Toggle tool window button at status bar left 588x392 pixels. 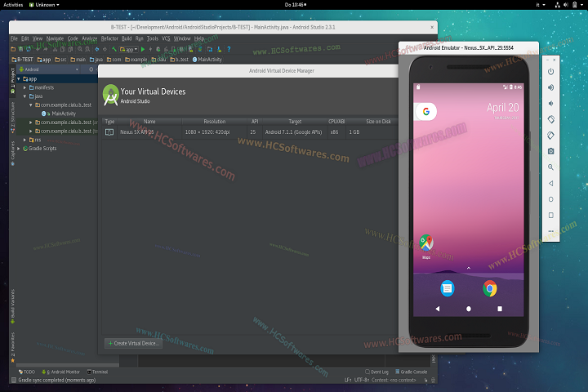point(14,380)
